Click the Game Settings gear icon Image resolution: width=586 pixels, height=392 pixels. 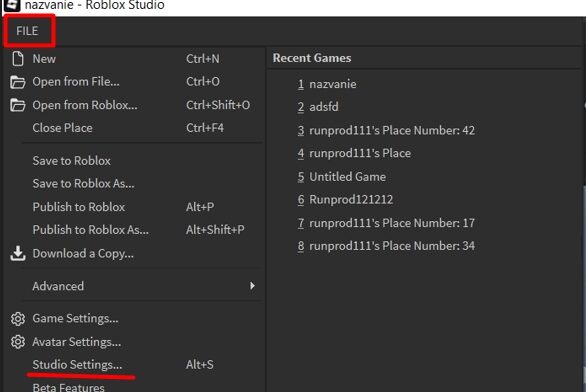[18, 319]
